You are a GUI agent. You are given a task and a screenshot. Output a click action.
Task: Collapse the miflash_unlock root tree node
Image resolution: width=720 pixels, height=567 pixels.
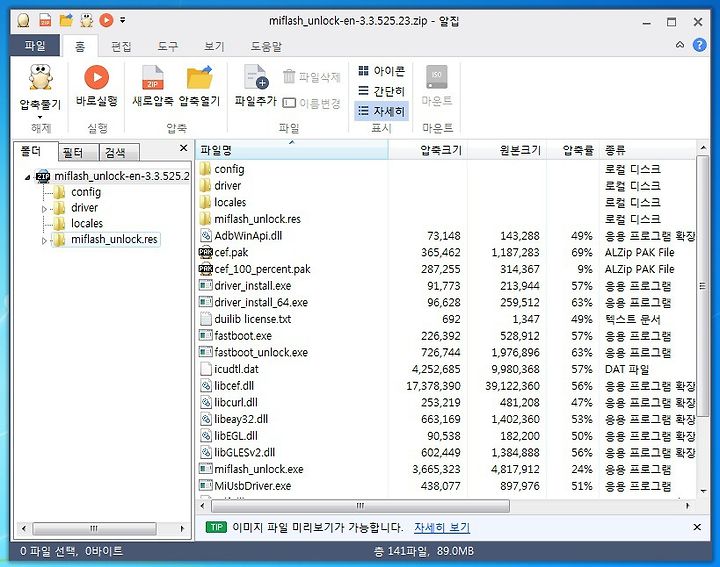tap(28, 177)
